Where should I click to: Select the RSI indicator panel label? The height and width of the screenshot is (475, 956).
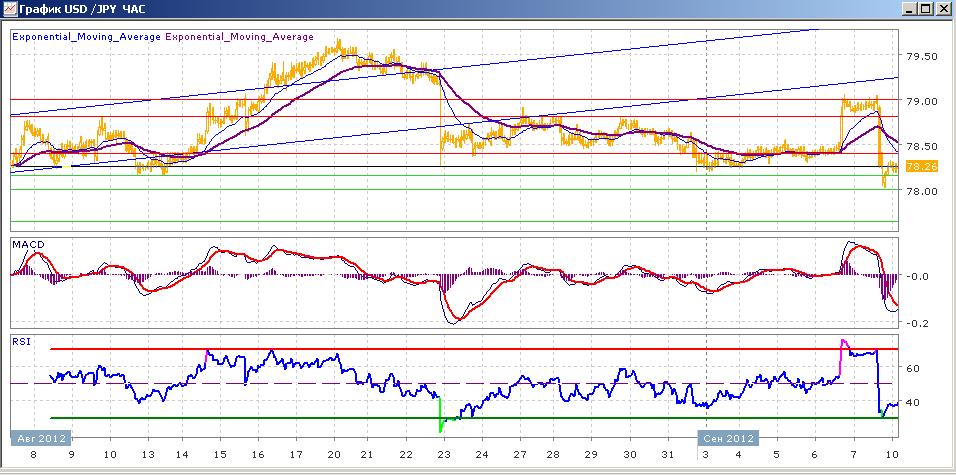21,341
